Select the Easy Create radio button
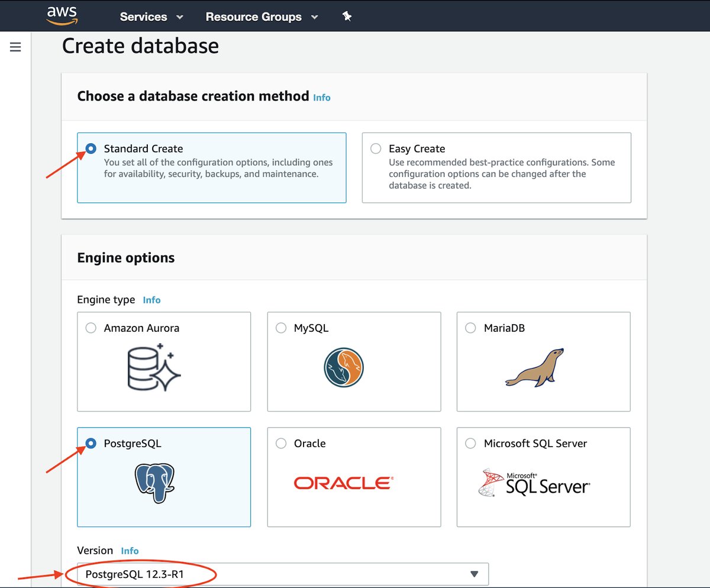Image resolution: width=710 pixels, height=588 pixels. [376, 148]
